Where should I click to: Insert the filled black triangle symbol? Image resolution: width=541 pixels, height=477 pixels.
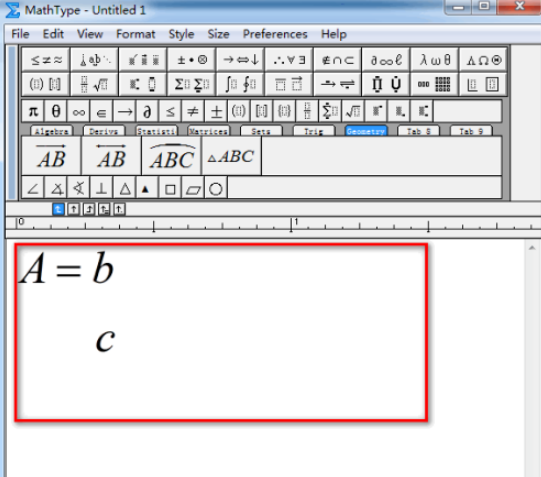(147, 188)
